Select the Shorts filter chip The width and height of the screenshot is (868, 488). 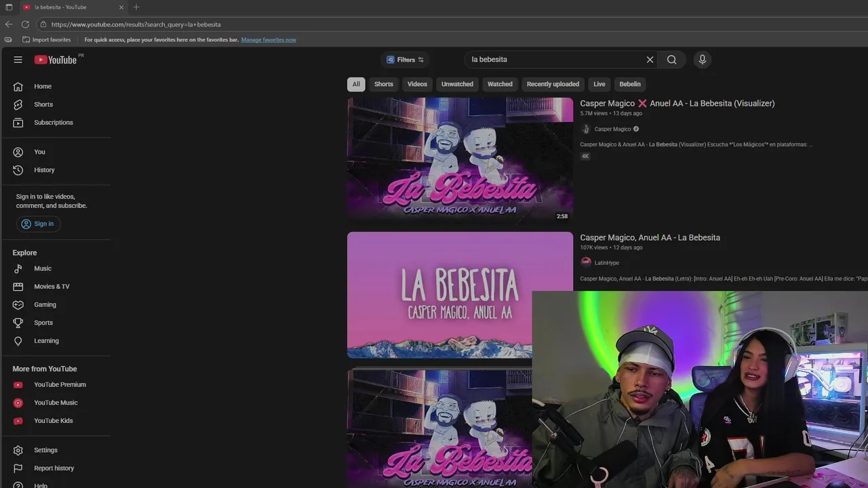coord(384,84)
